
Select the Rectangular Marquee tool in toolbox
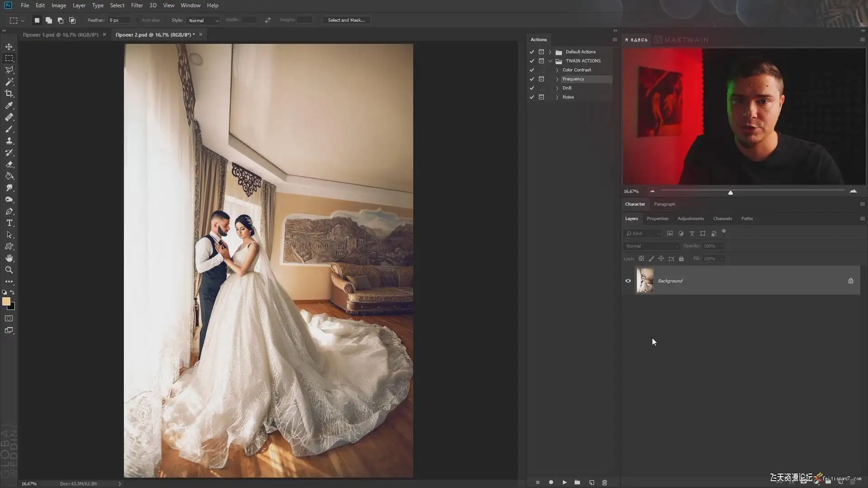click(x=9, y=58)
